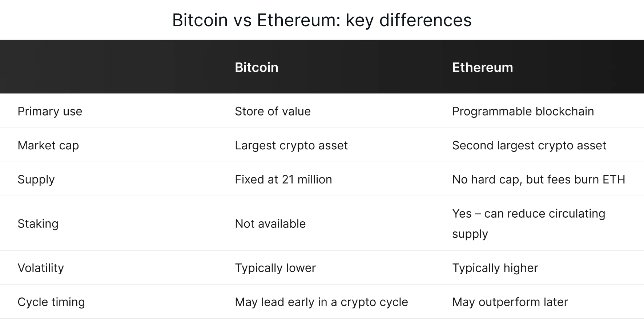Click the May outperform later cell
This screenshot has width=644, height=319.
510,302
